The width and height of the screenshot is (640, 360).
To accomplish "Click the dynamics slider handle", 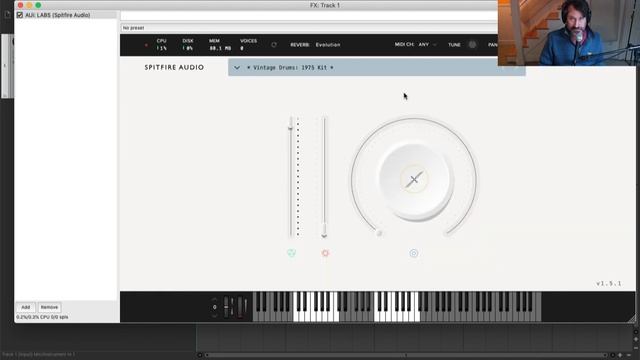I will pyautogui.click(x=324, y=231).
